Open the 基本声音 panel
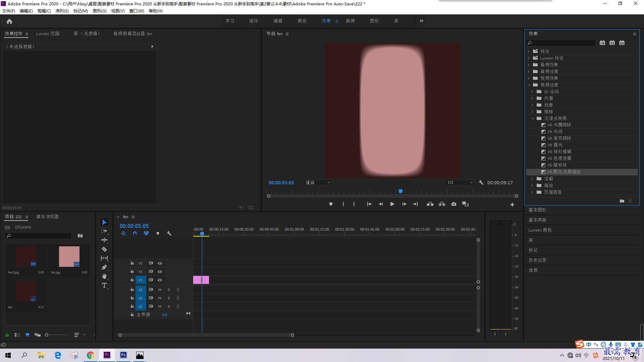 coord(537,220)
